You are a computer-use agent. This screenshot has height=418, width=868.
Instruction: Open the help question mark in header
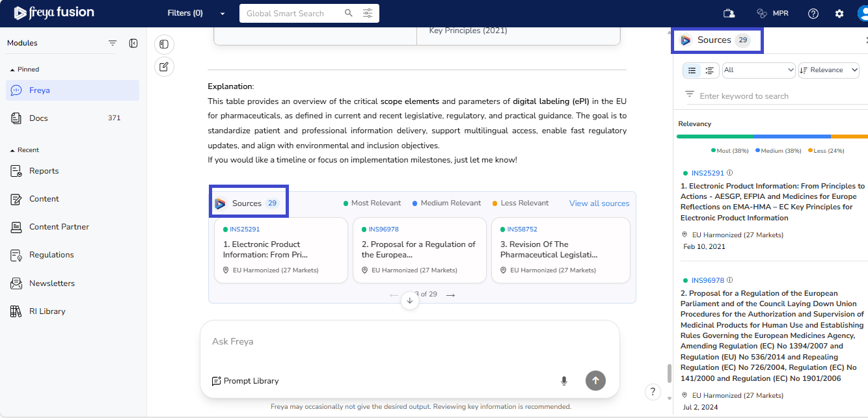[x=813, y=14]
